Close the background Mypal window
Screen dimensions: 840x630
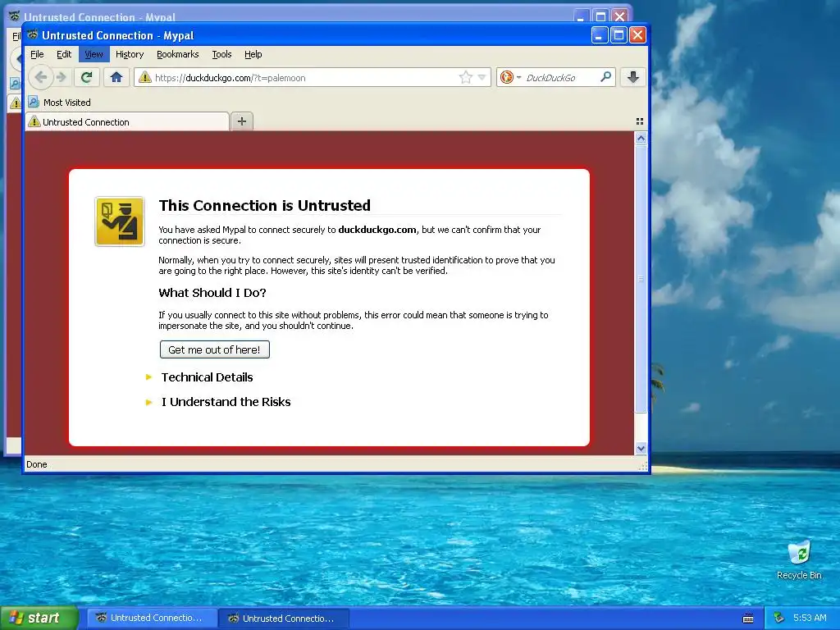(x=619, y=16)
